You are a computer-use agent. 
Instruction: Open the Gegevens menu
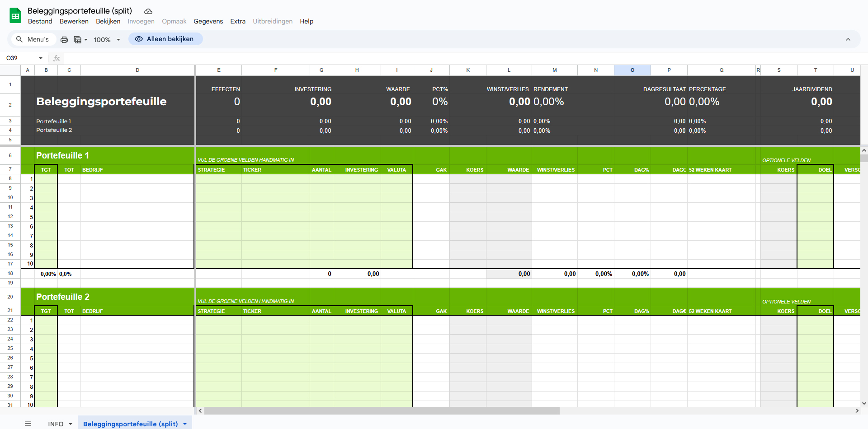(208, 21)
